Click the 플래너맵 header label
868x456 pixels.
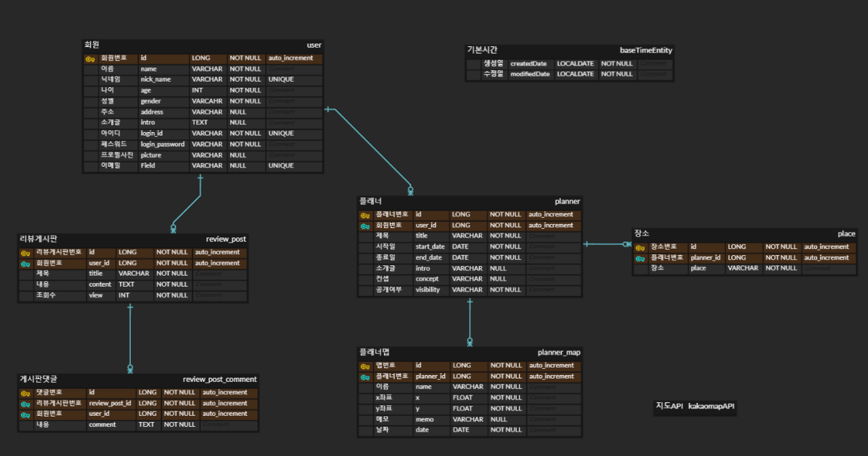pyautogui.click(x=374, y=353)
